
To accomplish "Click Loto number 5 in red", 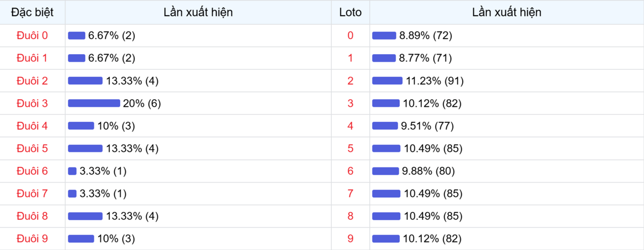I will coord(350,149).
